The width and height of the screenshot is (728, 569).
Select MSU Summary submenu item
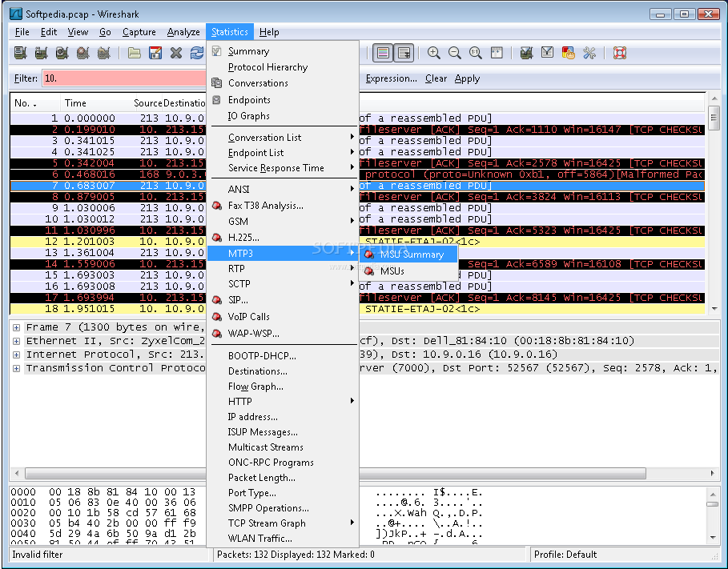[408, 254]
